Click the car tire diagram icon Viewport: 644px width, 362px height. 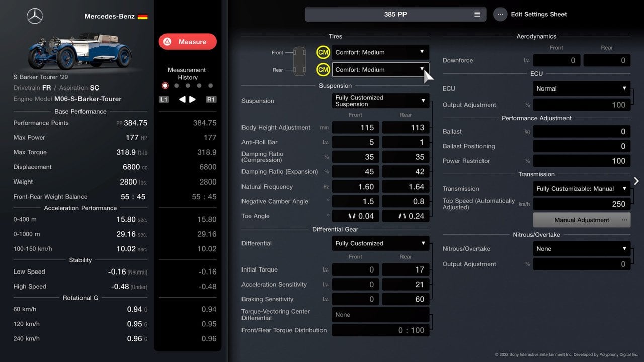point(299,60)
